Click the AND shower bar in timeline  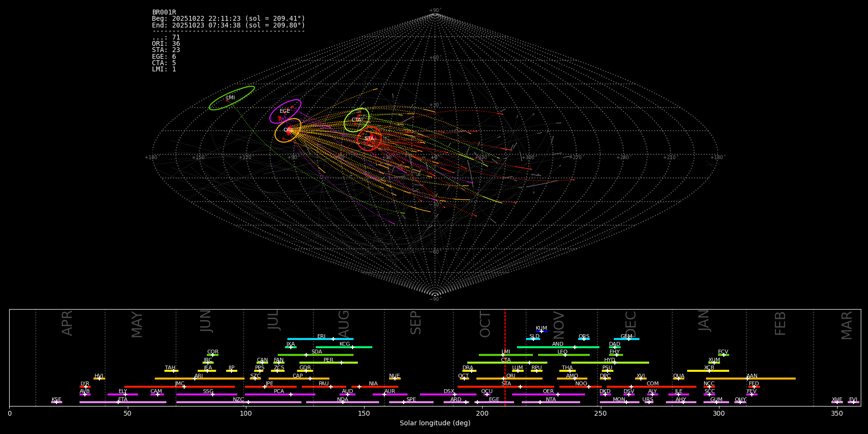click(558, 347)
